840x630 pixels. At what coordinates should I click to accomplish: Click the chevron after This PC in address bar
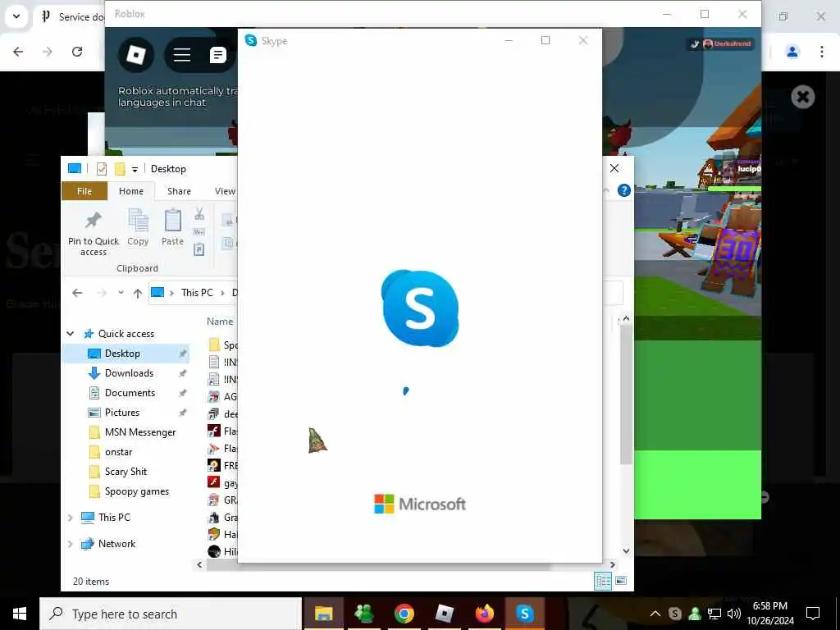(x=222, y=293)
